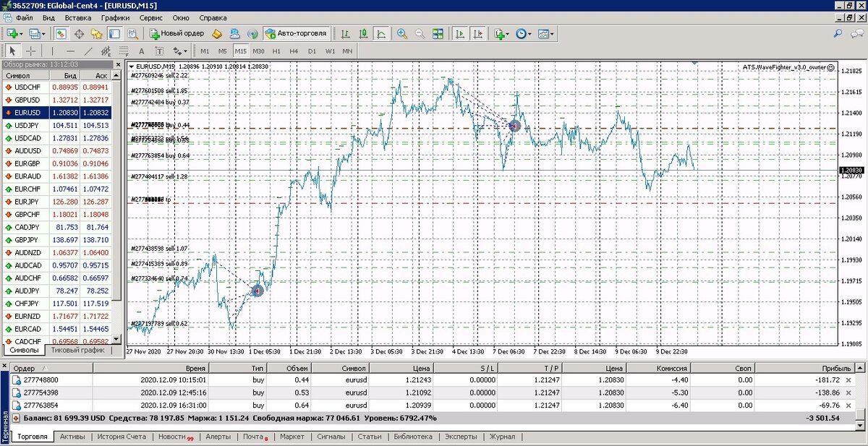Click the Zoom In magnifier
This screenshot has height=446, width=868.
point(402,33)
